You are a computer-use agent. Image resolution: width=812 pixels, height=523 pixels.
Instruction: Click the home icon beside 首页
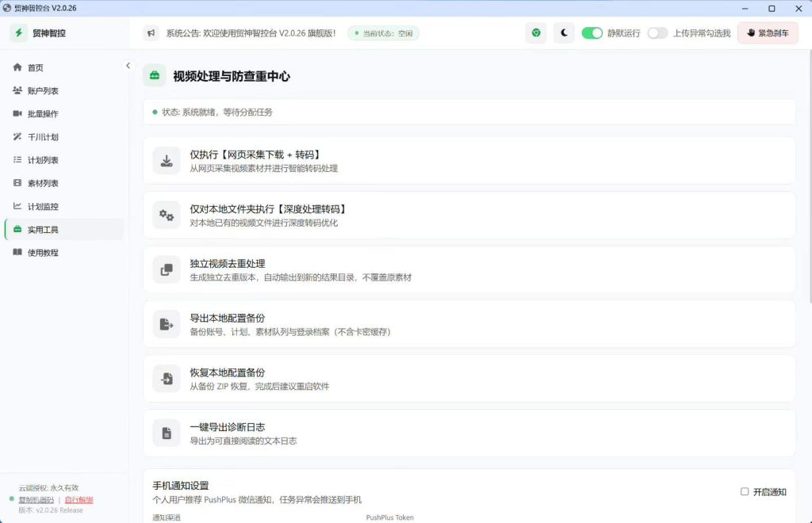tap(17, 67)
